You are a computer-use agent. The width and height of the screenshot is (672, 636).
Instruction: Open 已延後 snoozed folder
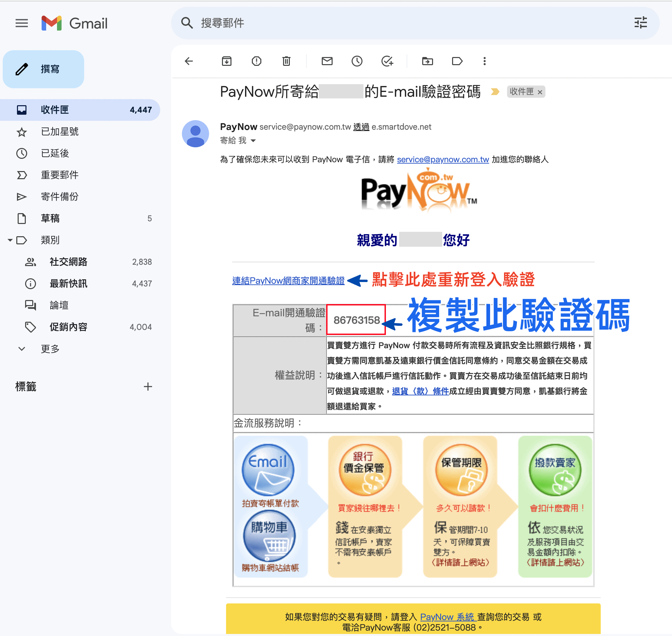(x=80, y=153)
